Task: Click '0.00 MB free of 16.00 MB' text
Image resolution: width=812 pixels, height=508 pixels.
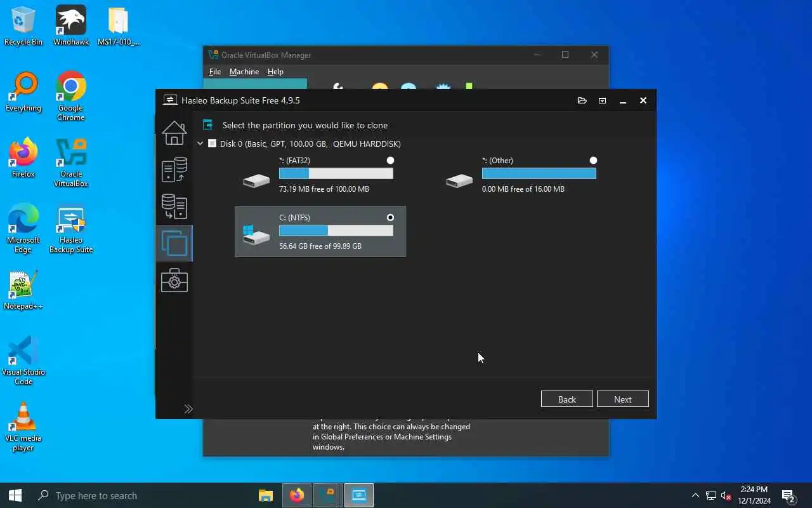Action: [523, 189]
